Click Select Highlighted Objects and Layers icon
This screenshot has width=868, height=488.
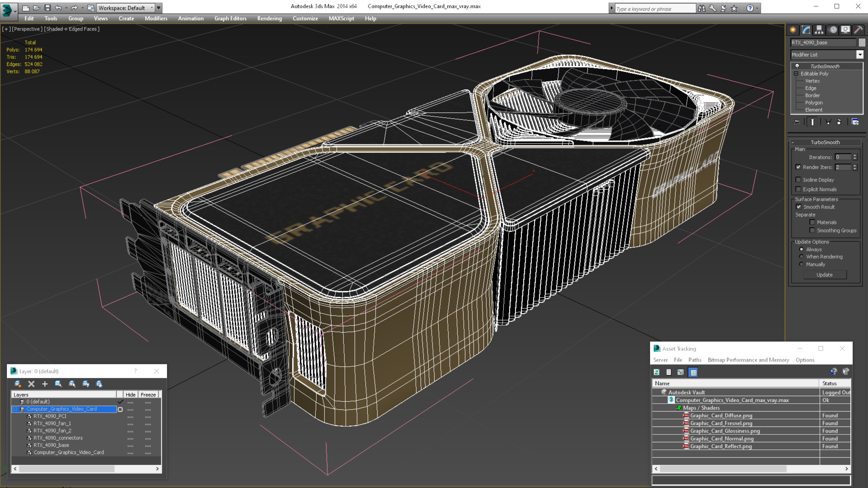[58, 383]
